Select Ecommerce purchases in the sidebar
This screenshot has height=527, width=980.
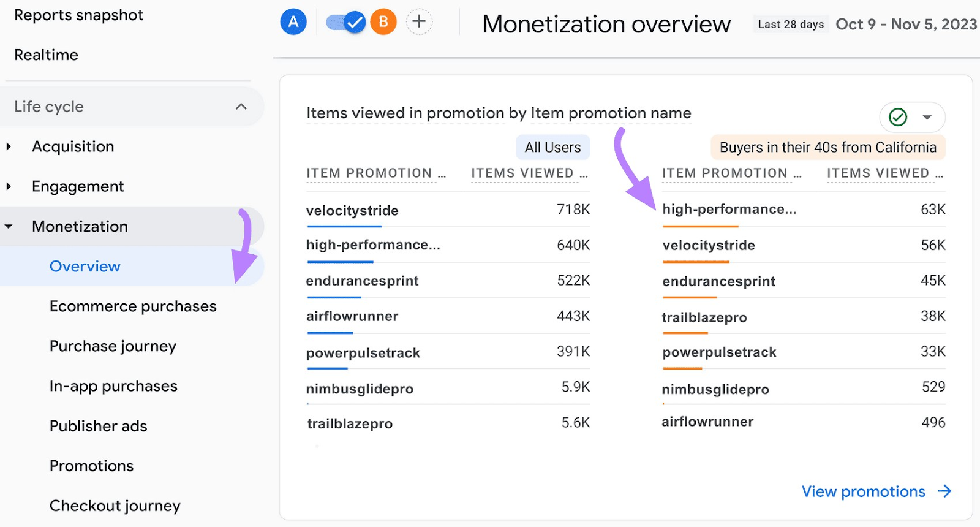(132, 306)
